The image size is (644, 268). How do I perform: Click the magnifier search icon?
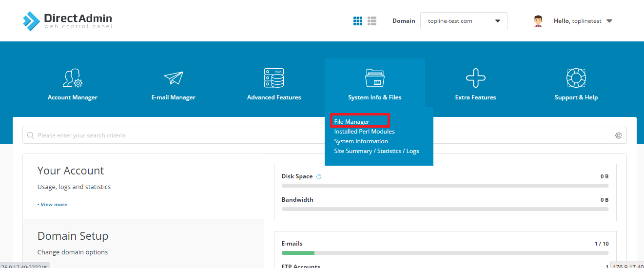[x=31, y=135]
